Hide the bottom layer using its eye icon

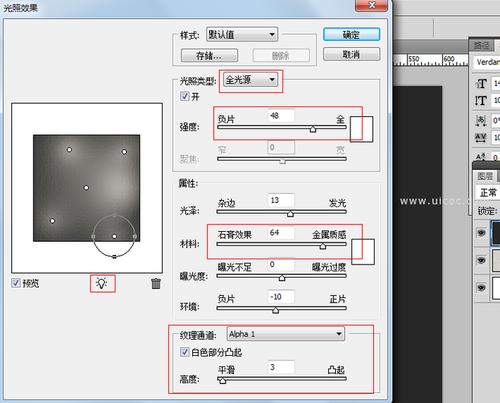(x=481, y=287)
